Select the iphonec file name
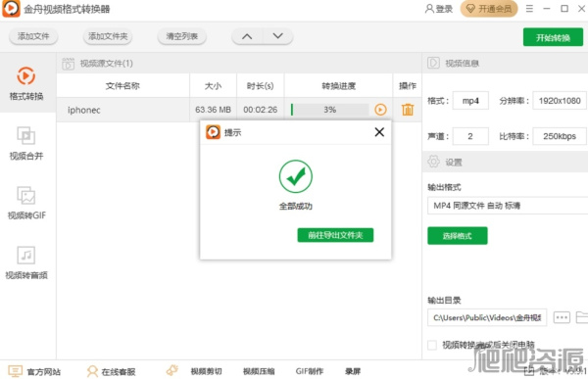 click(x=84, y=110)
